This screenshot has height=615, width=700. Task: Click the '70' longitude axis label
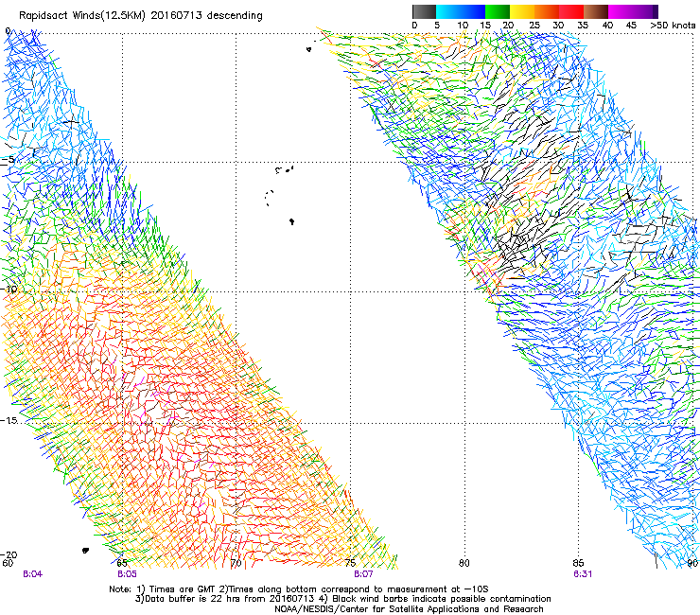coord(236,563)
